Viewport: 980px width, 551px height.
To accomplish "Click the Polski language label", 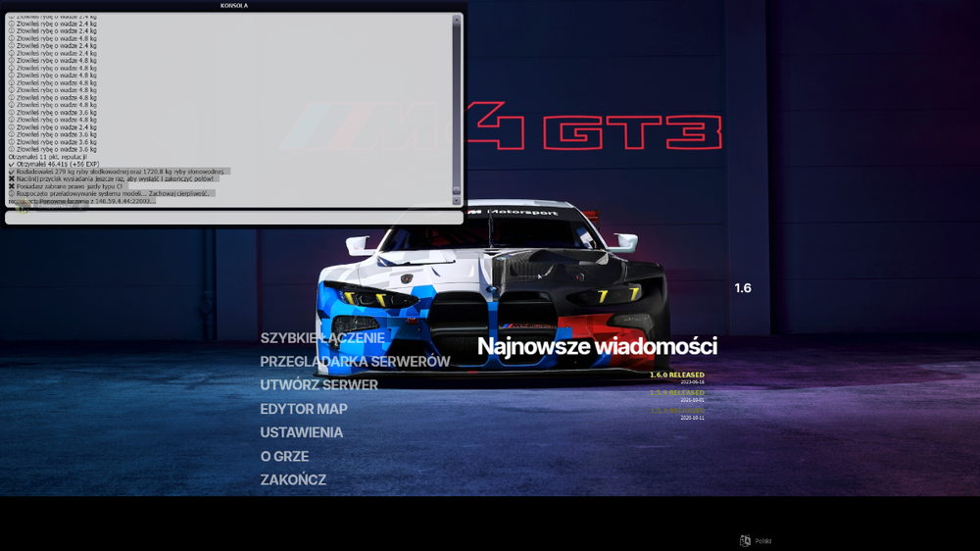I will tap(763, 541).
